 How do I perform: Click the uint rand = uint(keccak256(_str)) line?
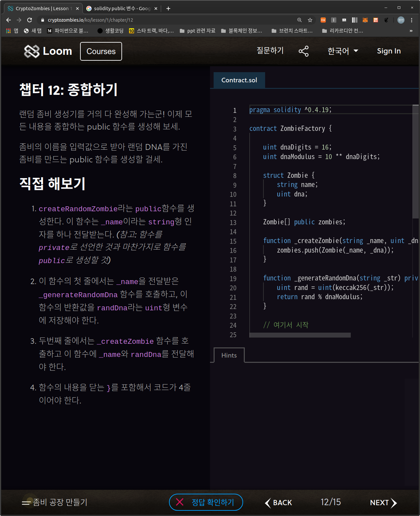[x=335, y=288]
